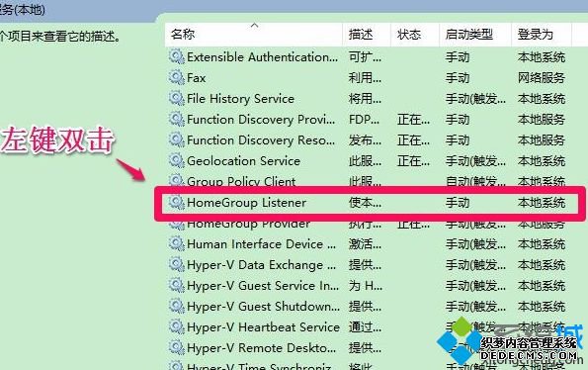Select the Fax service name
This screenshot has width=588, height=370.
[x=196, y=78]
